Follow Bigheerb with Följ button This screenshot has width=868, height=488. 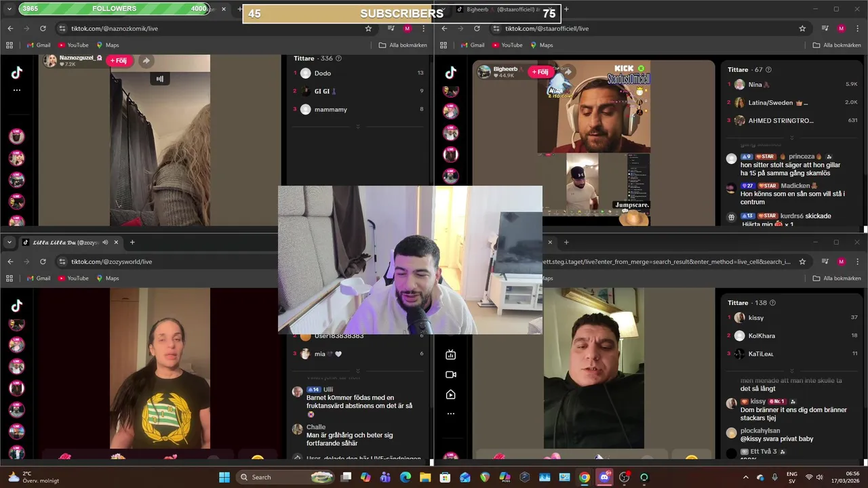click(x=541, y=71)
